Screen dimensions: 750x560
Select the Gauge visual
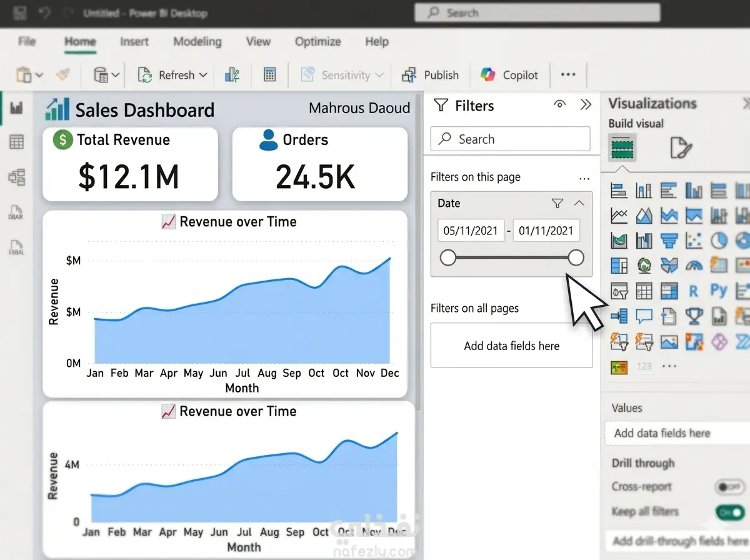[x=694, y=265]
